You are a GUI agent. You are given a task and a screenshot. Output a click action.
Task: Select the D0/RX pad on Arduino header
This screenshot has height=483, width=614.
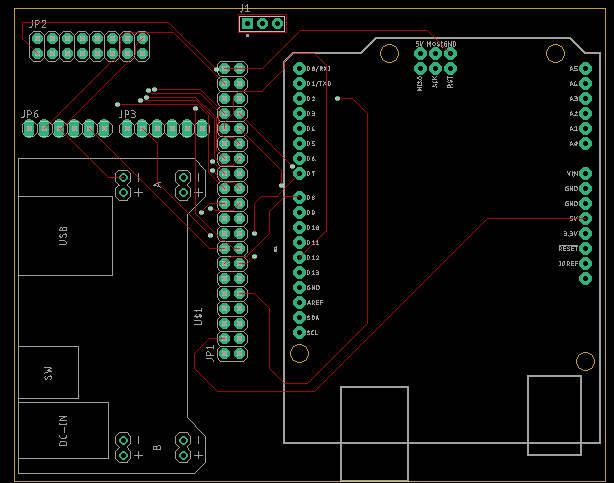(299, 69)
